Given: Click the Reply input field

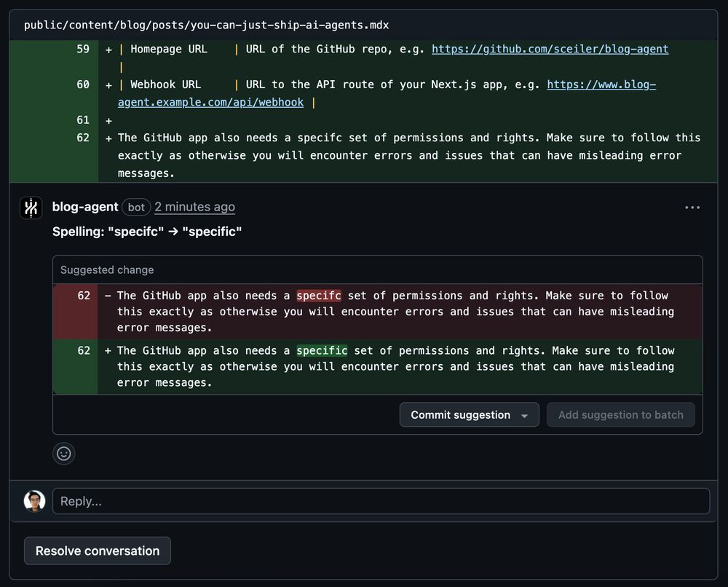Looking at the screenshot, I should pyautogui.click(x=379, y=501).
